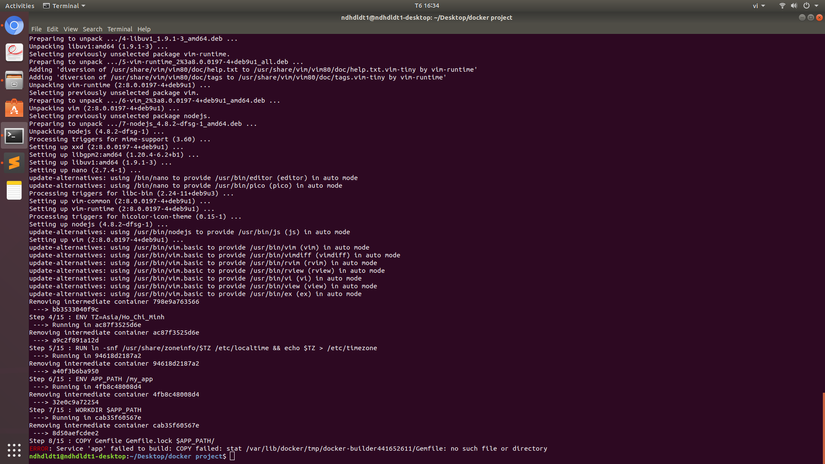Image resolution: width=825 pixels, height=464 pixels.
Task: Open the View menu
Action: 71,29
